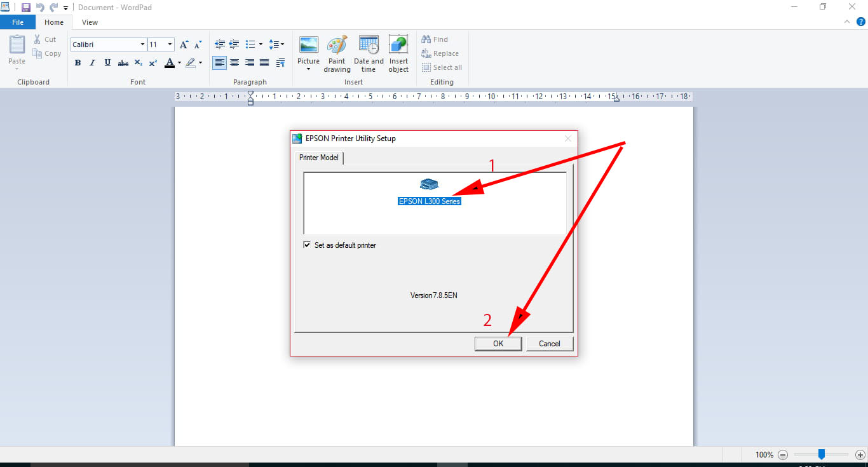Adjust the zoom slider handle
The image size is (868, 467).
click(821, 454)
